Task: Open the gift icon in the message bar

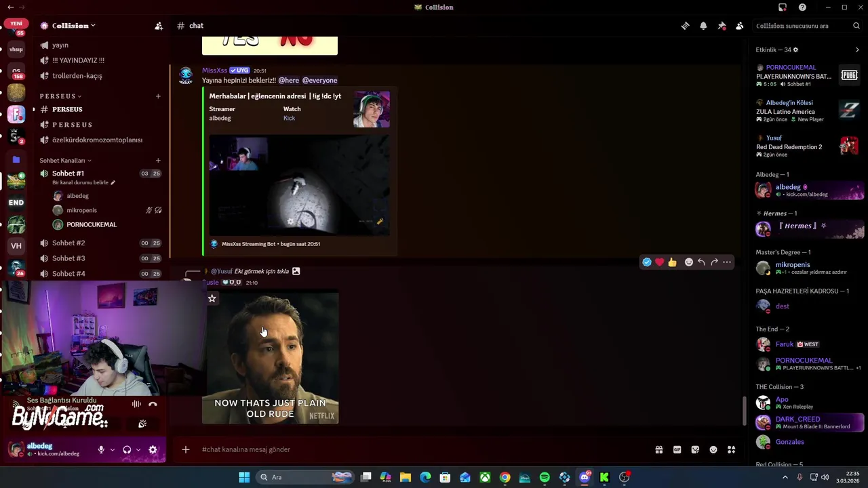Action: point(658,449)
